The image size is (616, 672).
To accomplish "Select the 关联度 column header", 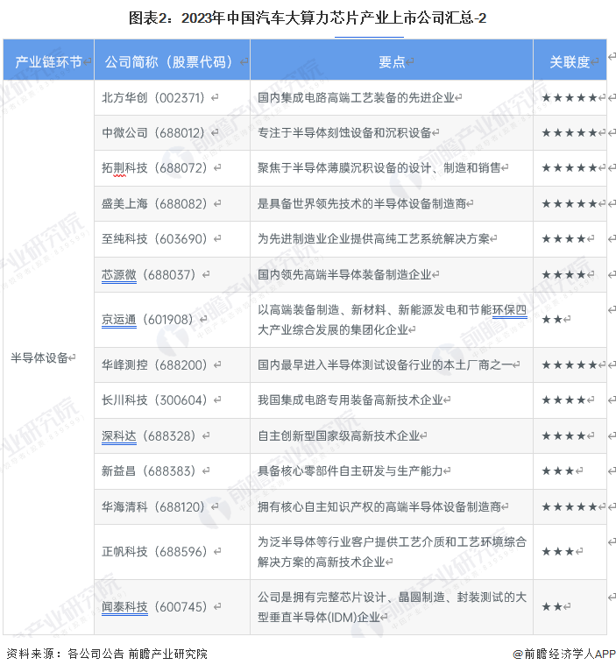I will [x=570, y=60].
